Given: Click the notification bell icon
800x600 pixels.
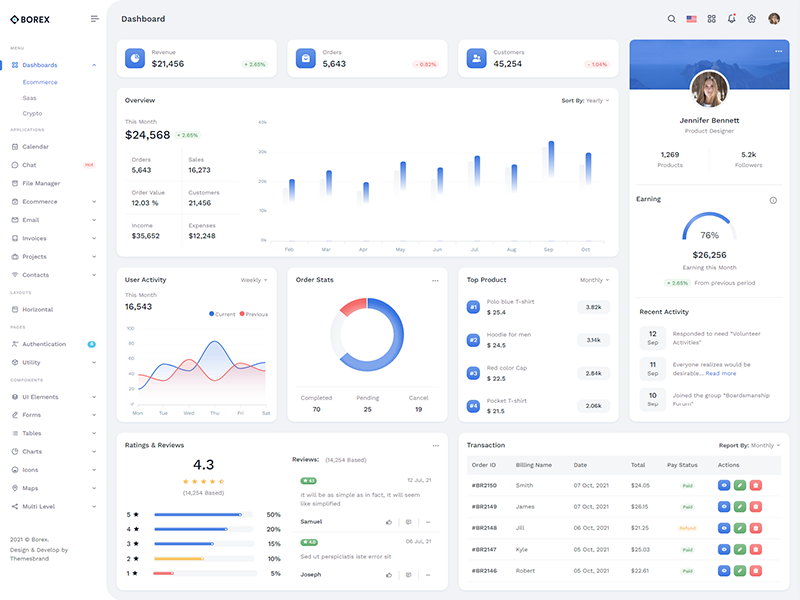Looking at the screenshot, I should tap(731, 19).
